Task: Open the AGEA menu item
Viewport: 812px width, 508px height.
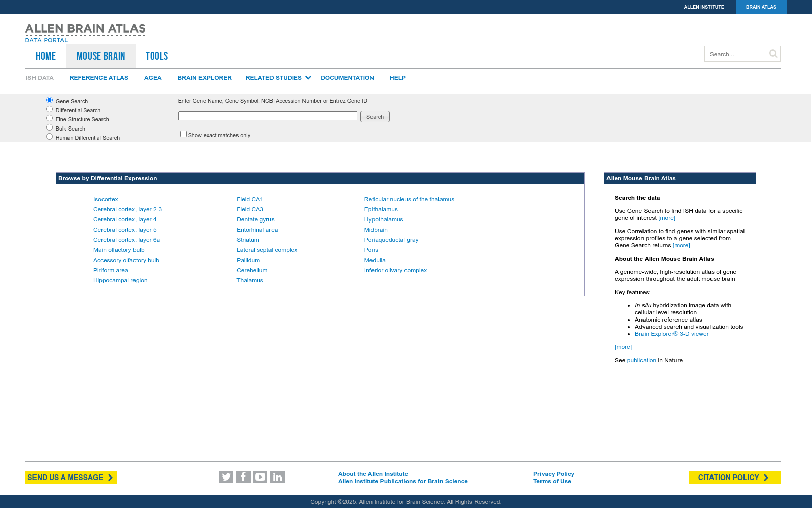Action: (153, 78)
